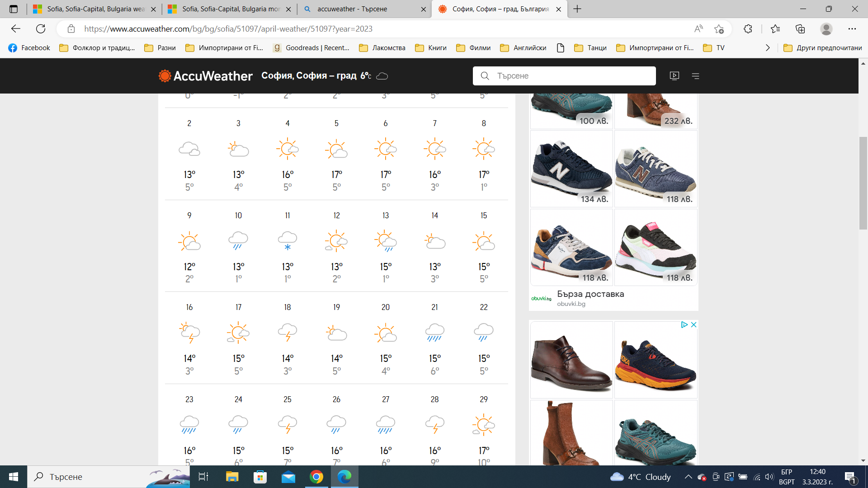Open Edge settings three-dots menu

point(852,29)
